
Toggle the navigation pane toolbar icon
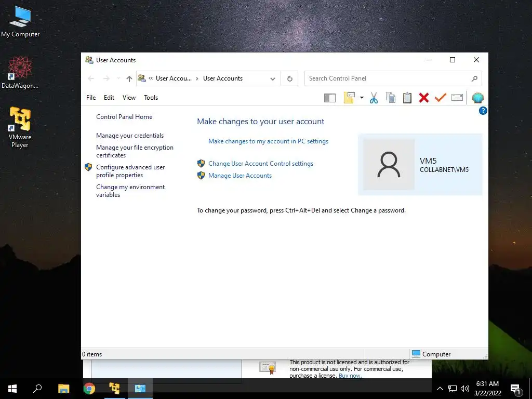(329, 98)
